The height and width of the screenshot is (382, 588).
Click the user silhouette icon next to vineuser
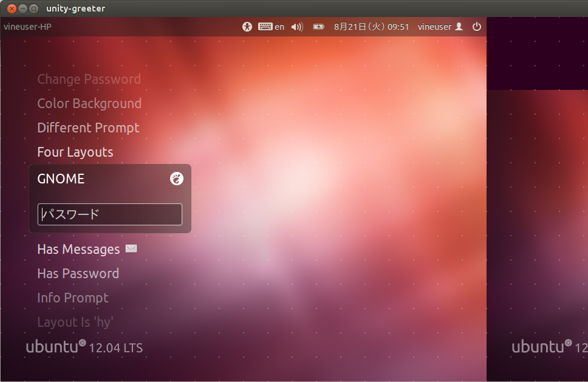458,27
